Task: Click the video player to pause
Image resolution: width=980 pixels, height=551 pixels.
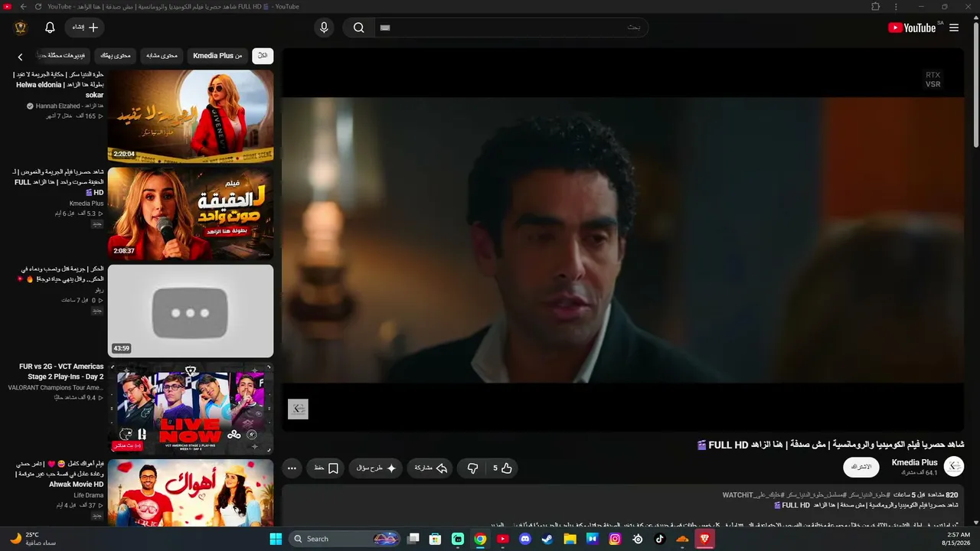Action: tap(622, 240)
